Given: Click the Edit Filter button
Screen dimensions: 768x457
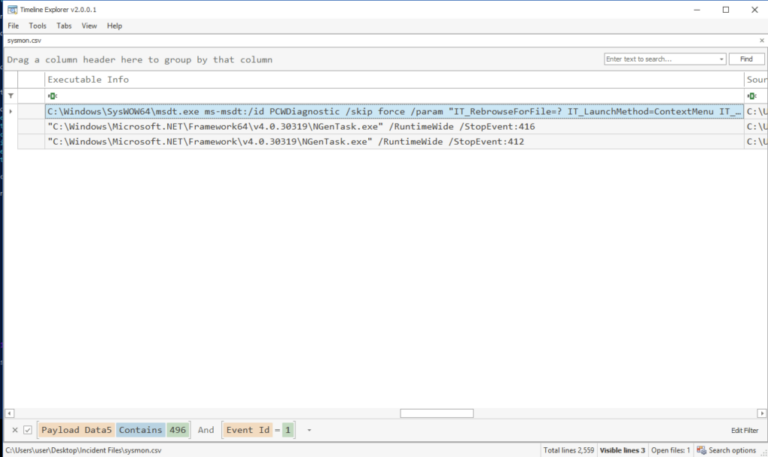Looking at the screenshot, I should 745,430.
